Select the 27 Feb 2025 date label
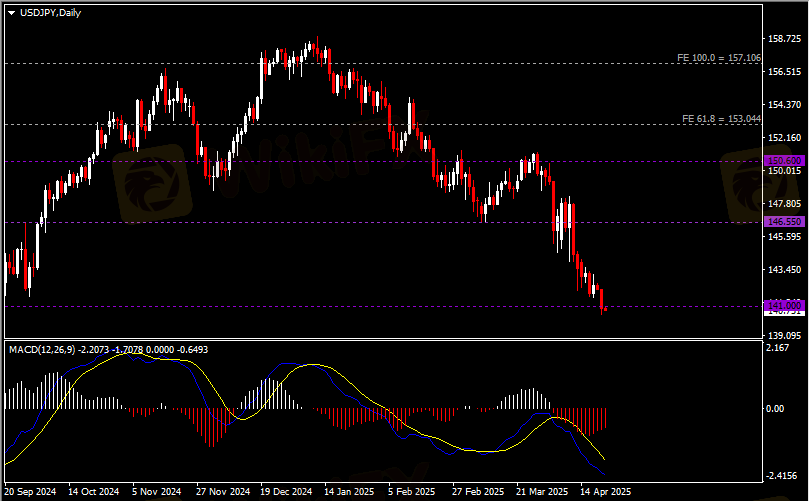Screen dimensions: 809x501 tap(478, 492)
